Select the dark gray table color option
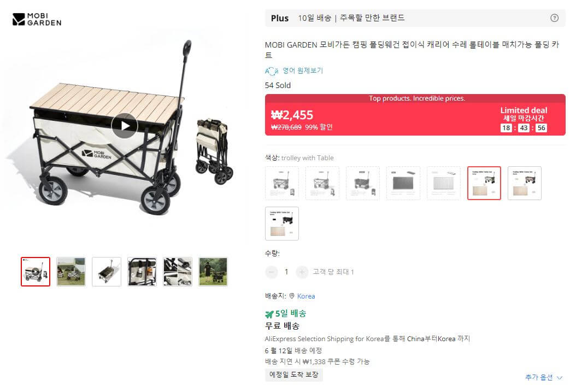576x392 pixels. [x=403, y=183]
